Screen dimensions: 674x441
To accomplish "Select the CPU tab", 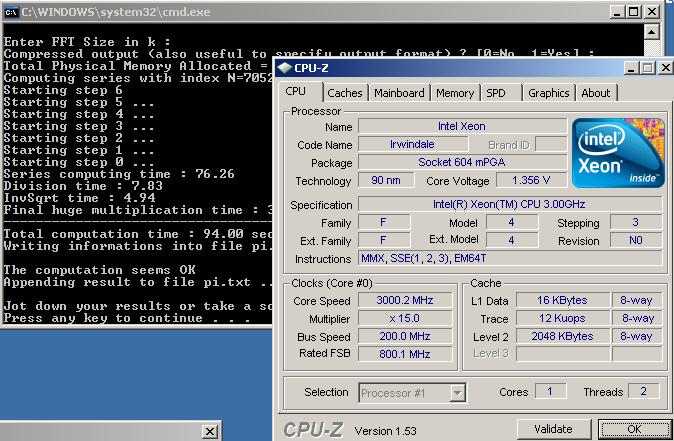I will (x=296, y=91).
